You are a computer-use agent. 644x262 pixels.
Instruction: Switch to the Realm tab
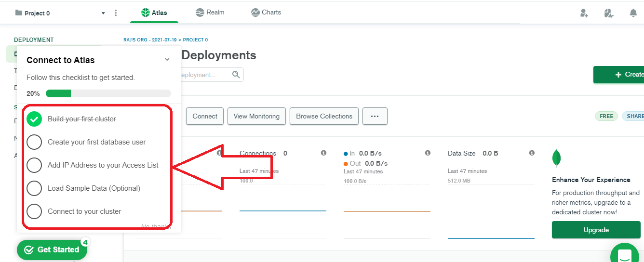(x=210, y=13)
